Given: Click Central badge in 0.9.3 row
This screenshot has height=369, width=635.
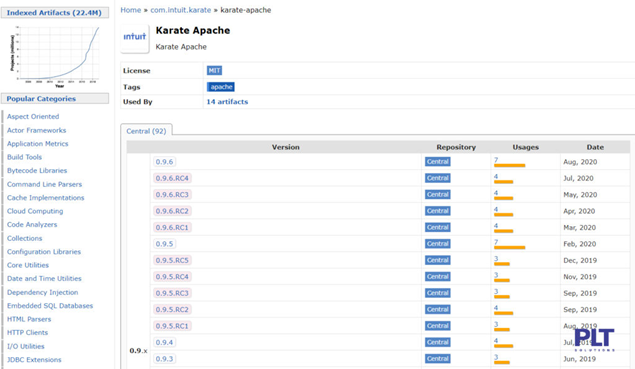Looking at the screenshot, I should [437, 358].
